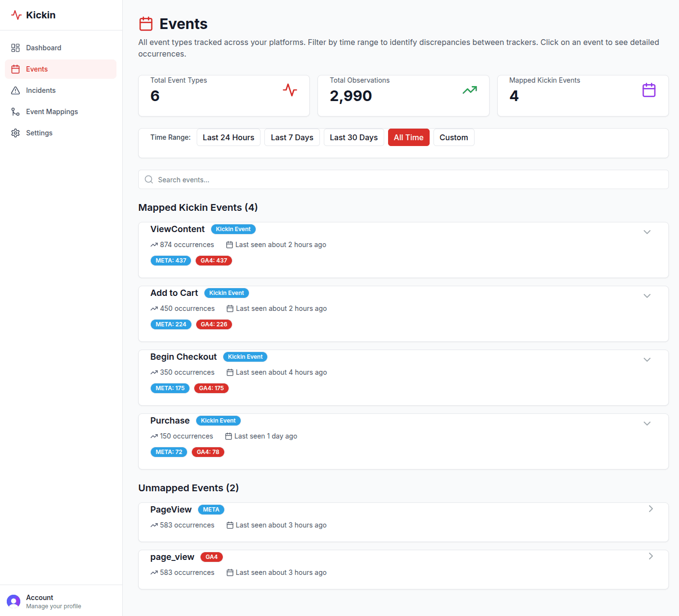
Task: Open the Dashboard page
Action: (43, 47)
